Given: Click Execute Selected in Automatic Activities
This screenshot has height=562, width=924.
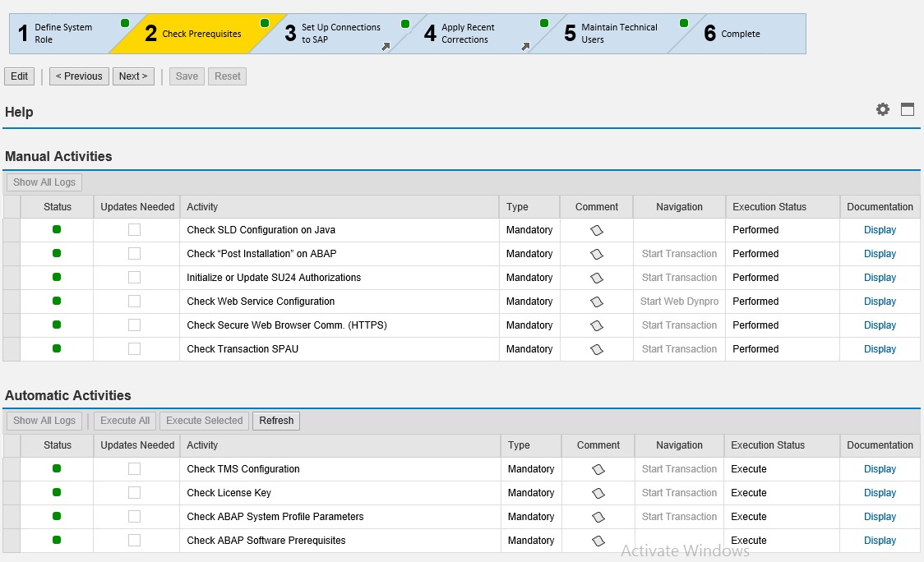Looking at the screenshot, I should tap(205, 421).
